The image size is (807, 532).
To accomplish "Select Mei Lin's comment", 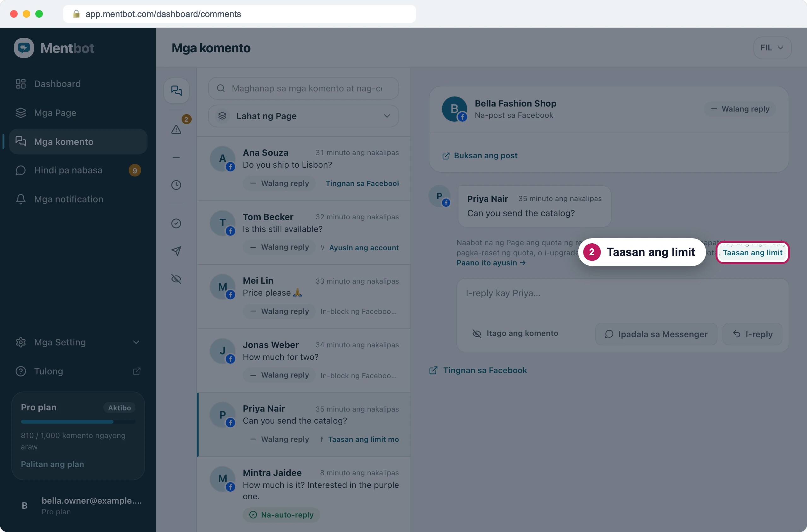I will click(x=303, y=297).
